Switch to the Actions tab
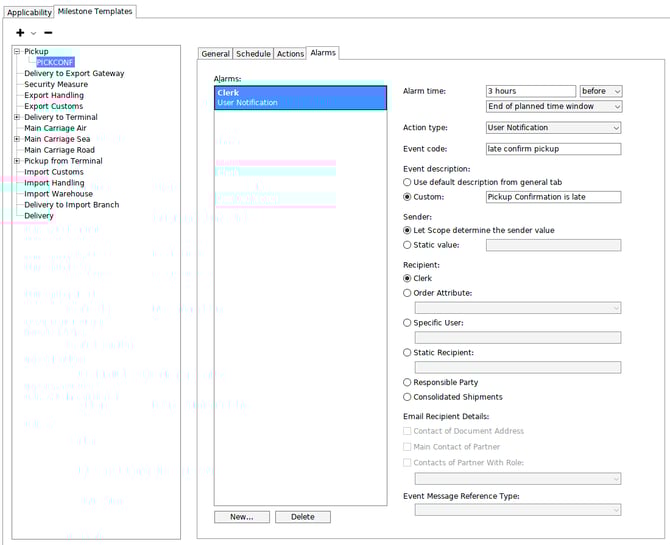The height and width of the screenshot is (545, 670). pyautogui.click(x=290, y=54)
